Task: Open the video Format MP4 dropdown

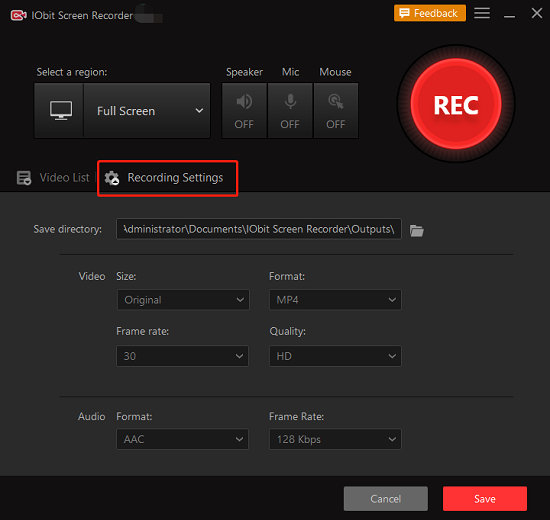Action: coord(335,300)
